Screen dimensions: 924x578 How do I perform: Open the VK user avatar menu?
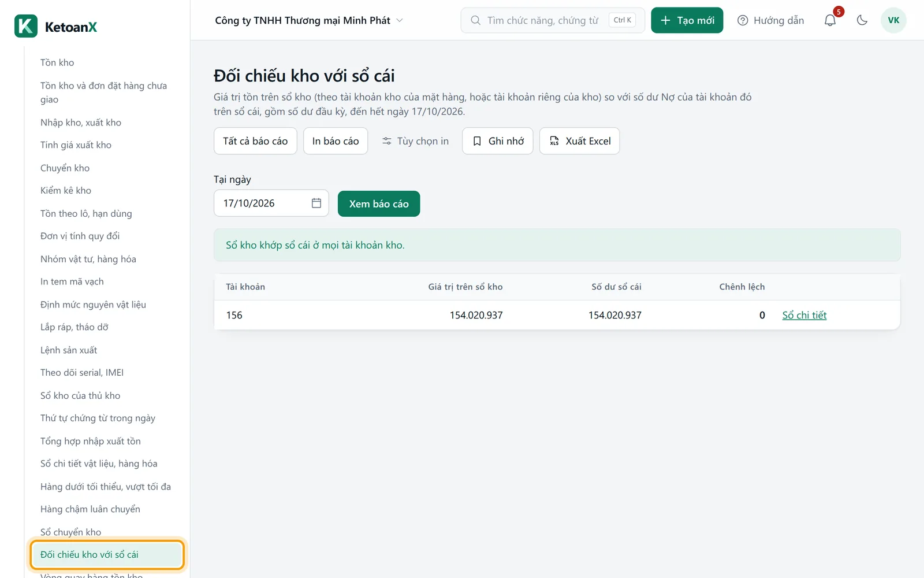tap(893, 20)
